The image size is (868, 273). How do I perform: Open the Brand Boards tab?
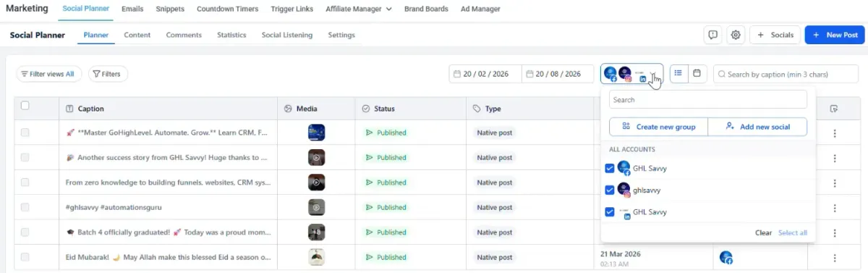pos(426,9)
